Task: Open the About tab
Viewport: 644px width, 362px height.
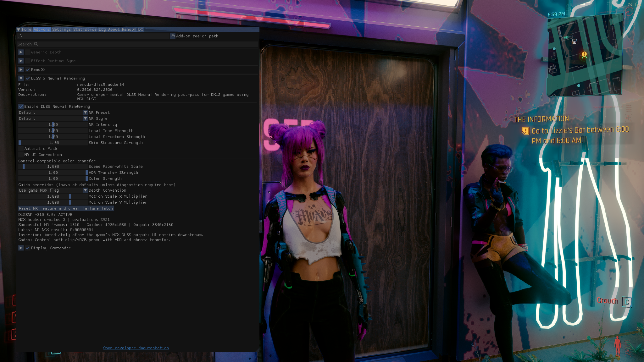Action: [114, 30]
